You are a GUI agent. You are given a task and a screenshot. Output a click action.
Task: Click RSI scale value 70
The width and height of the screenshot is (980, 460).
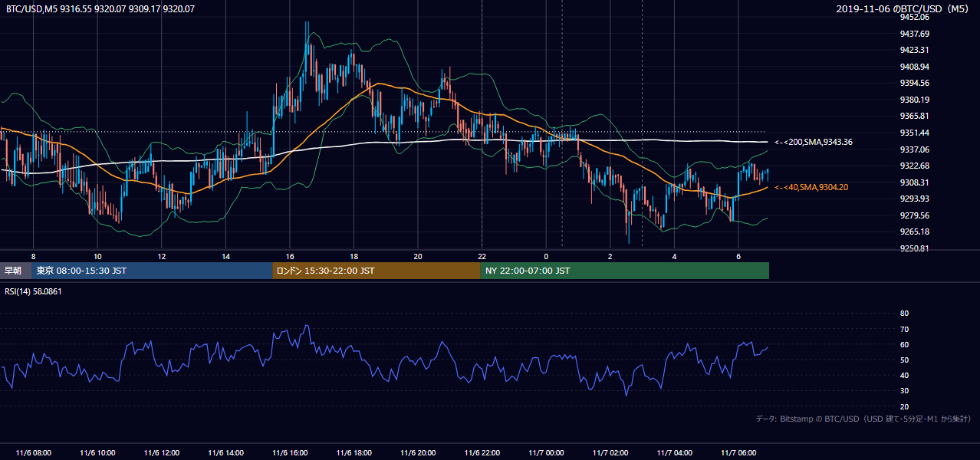pos(904,329)
